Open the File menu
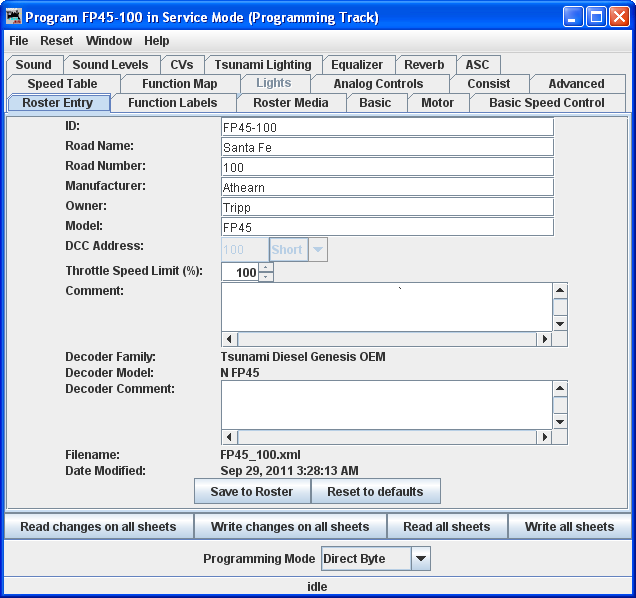 [x=19, y=41]
